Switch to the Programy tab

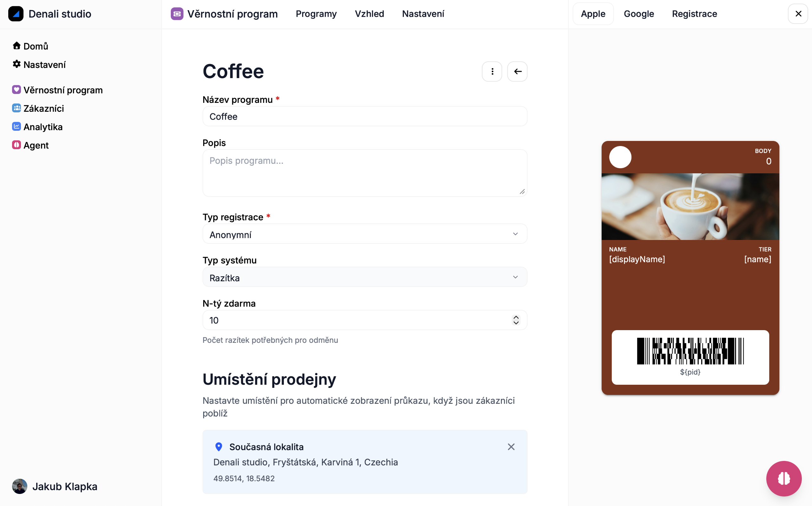(316, 14)
